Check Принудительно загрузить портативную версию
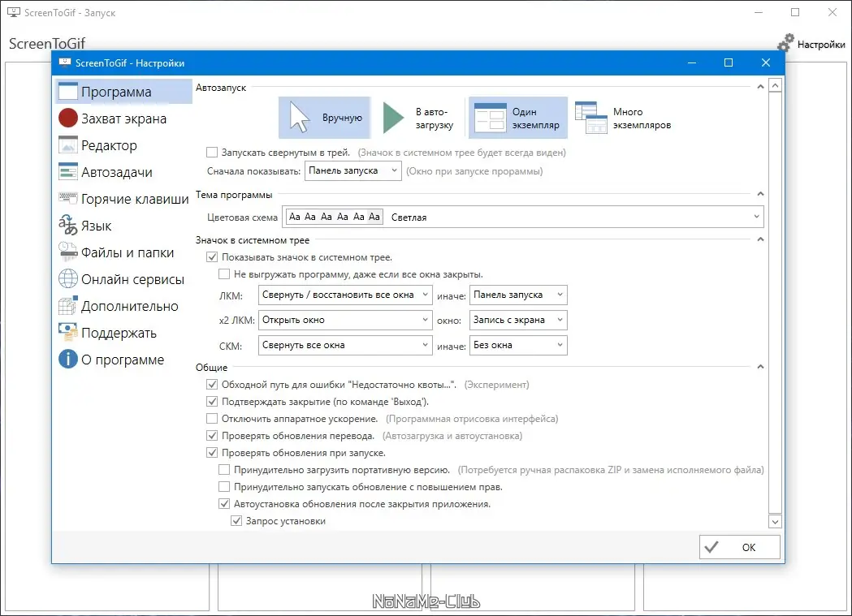This screenshot has height=616, width=852. (x=224, y=469)
